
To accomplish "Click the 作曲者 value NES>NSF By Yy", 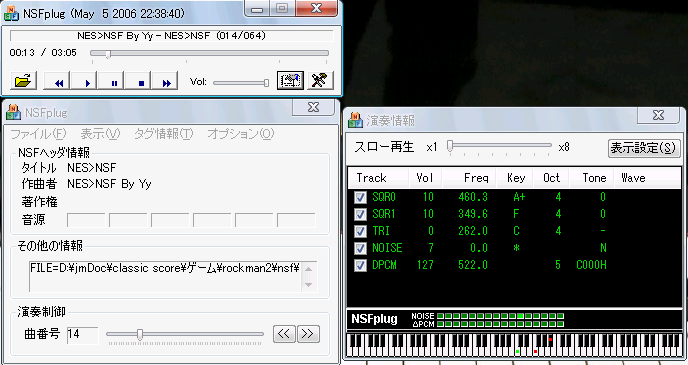I will pos(109,184).
